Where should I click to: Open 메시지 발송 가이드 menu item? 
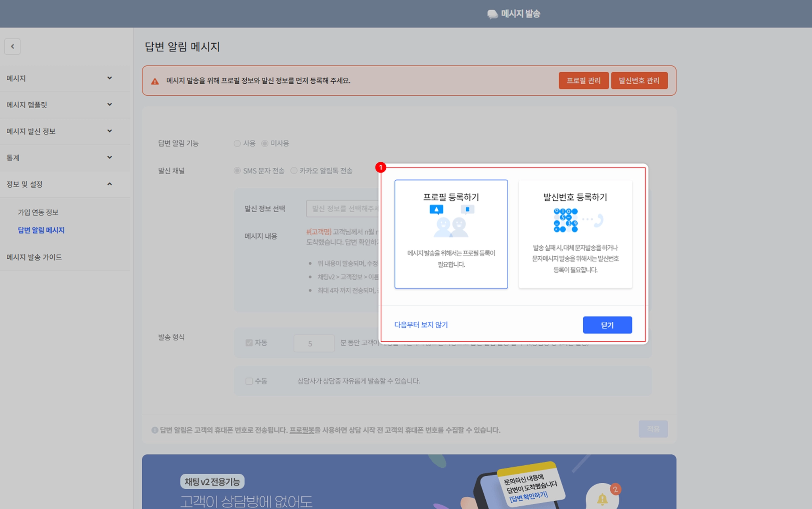click(34, 257)
